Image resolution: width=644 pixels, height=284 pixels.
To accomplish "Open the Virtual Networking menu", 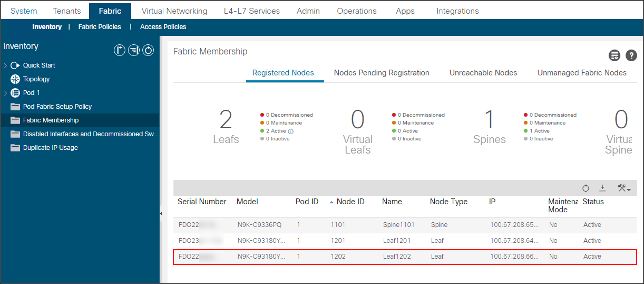I will (x=174, y=11).
